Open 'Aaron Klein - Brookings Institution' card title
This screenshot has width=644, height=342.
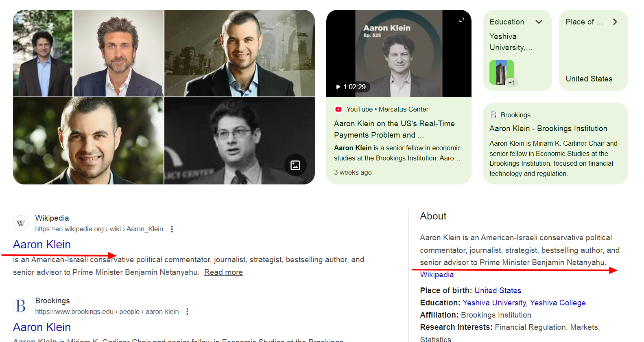pyautogui.click(x=548, y=128)
